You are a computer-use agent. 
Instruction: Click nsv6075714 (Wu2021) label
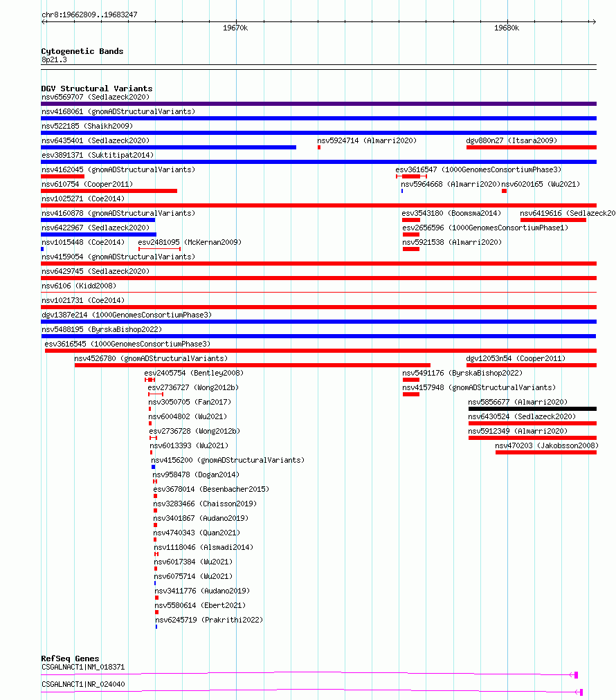193,576
